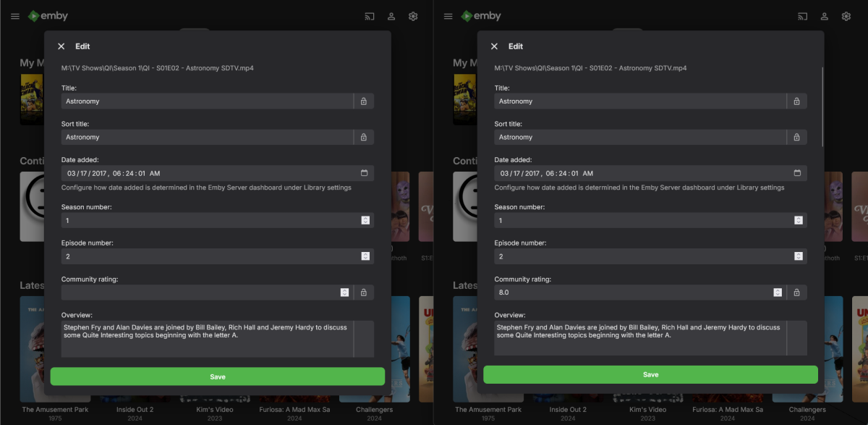Open the cast-to-device icon in the right window
Viewport: 868px width, 425px height.
tap(802, 16)
